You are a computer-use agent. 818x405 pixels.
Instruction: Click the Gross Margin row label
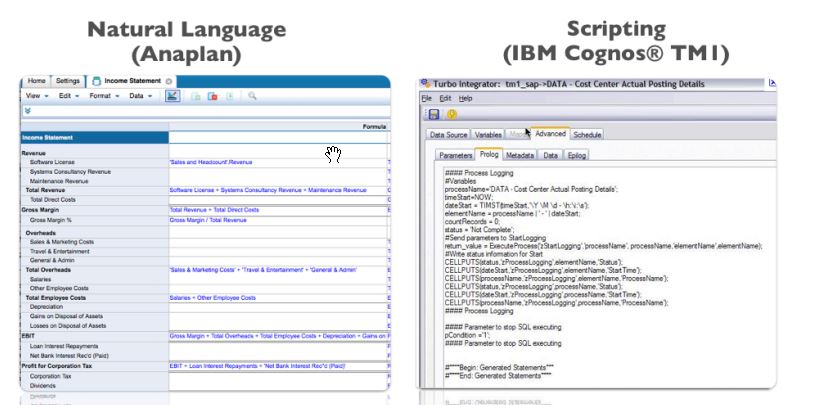click(40, 210)
